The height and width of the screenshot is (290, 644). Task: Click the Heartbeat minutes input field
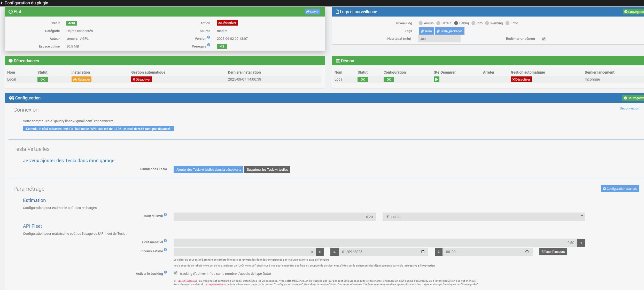tap(439, 39)
